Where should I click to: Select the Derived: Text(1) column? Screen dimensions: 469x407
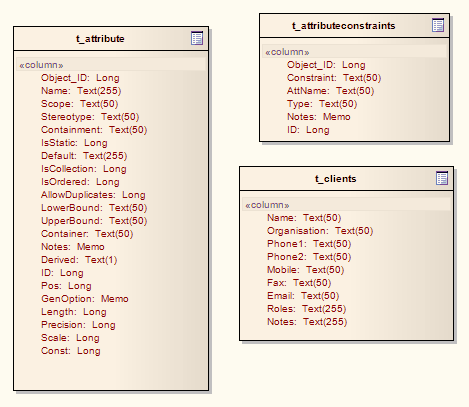pos(79,260)
